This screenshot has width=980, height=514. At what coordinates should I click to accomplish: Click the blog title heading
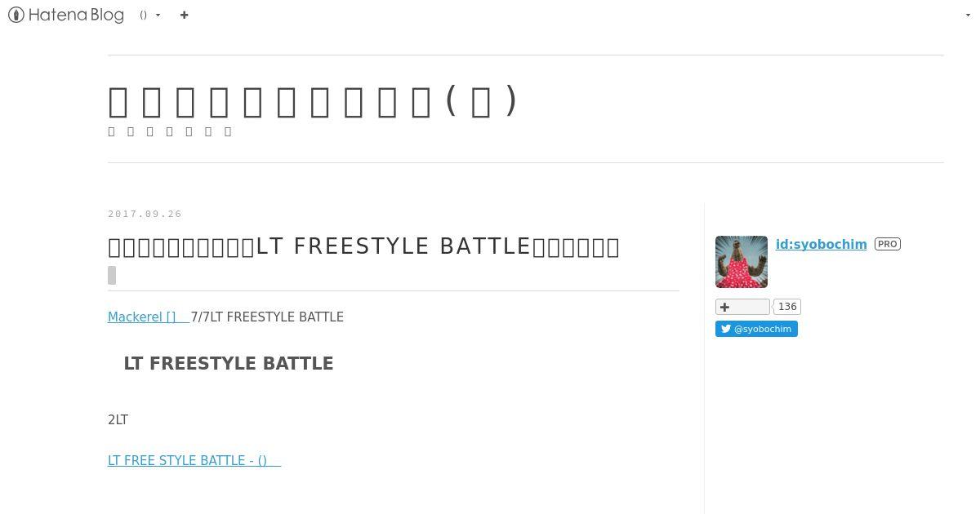[313, 101]
